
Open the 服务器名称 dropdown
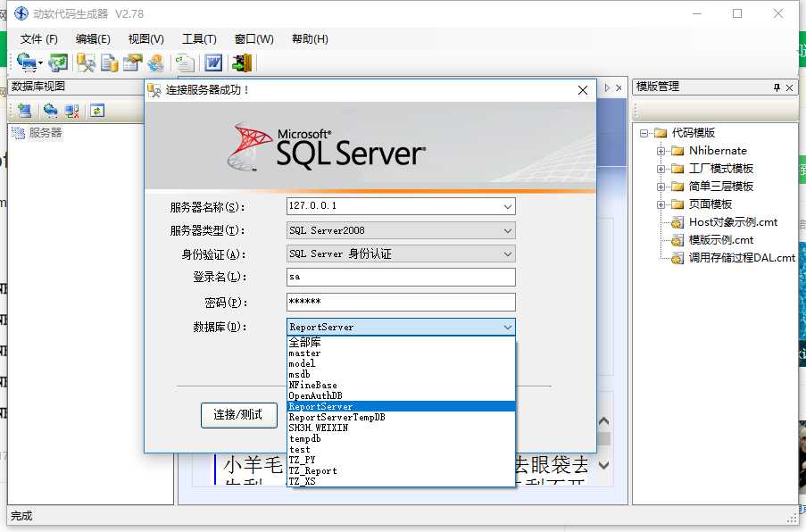click(507, 206)
